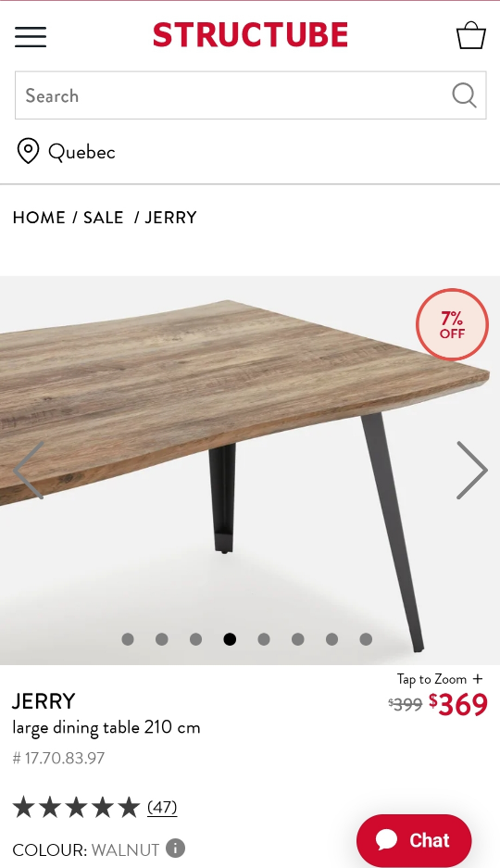Click the STRUCTUBE logo
The height and width of the screenshot is (868, 500).
[251, 35]
